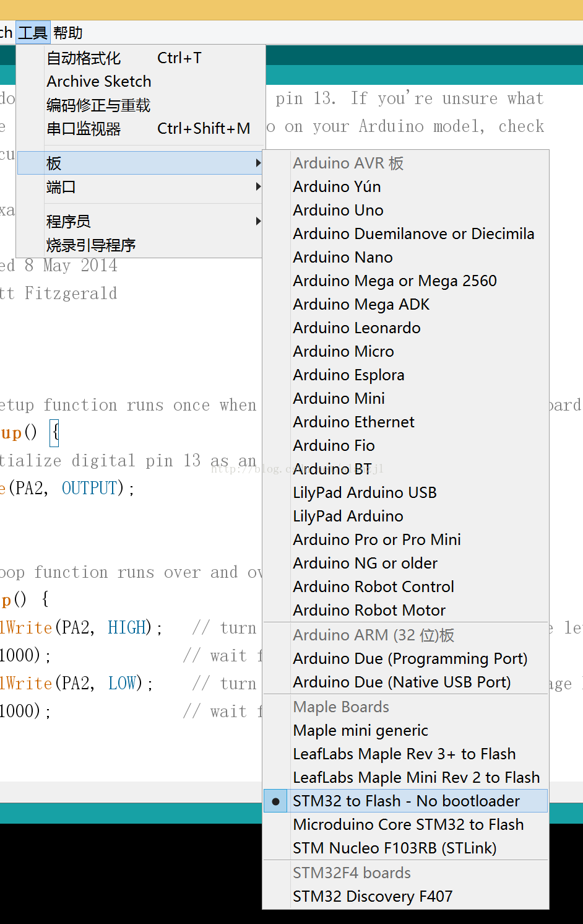The width and height of the screenshot is (583, 924).
Task: Select Archive Sketch from Tools menu
Action: point(140,82)
